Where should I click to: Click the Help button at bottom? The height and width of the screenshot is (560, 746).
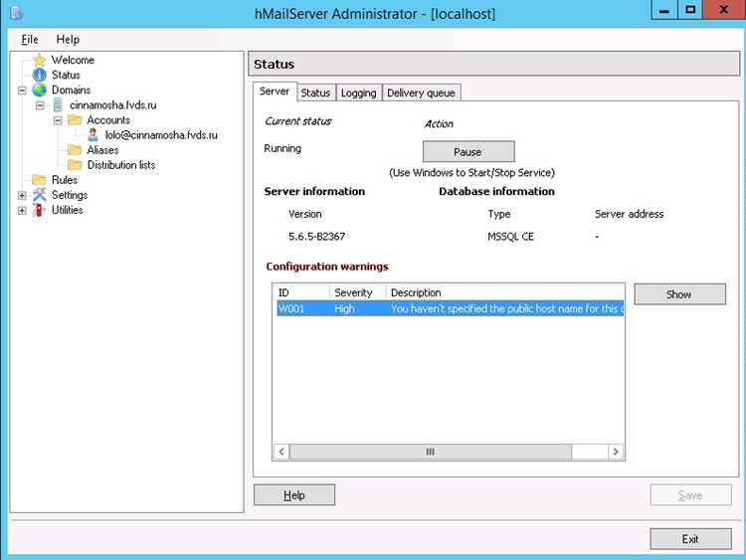(294, 494)
